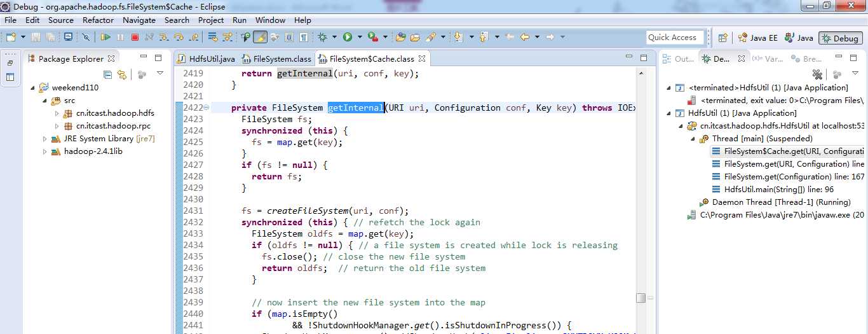
Task: Select FileSystem$Cache.get stack frame
Action: tap(788, 151)
